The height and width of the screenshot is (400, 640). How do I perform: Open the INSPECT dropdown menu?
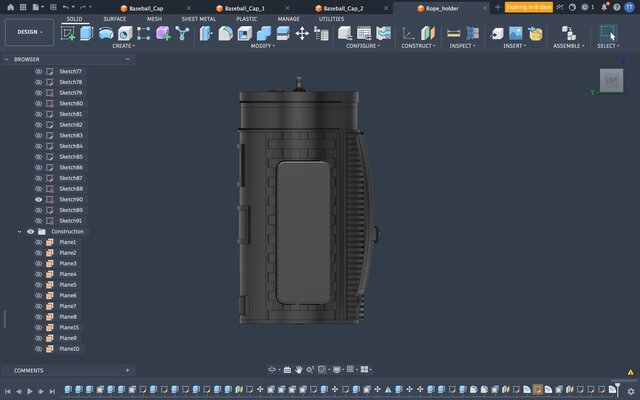462,46
